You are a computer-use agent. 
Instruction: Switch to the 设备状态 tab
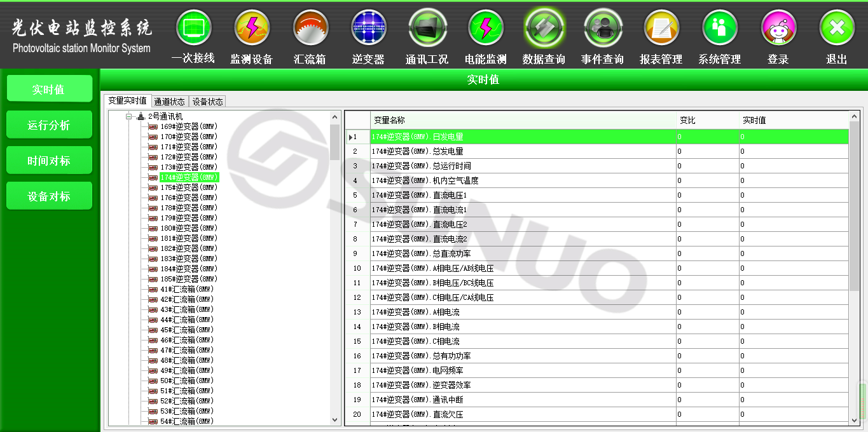207,102
